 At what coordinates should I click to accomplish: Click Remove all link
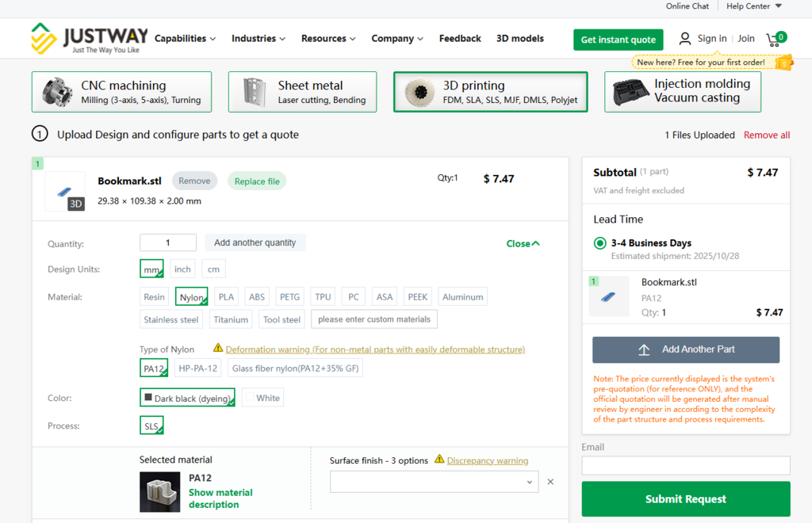click(x=767, y=135)
